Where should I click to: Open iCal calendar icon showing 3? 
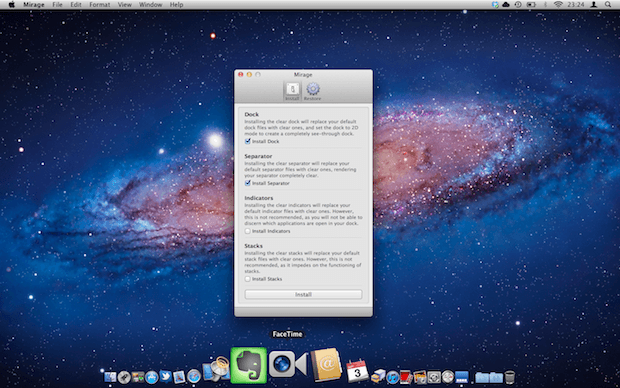click(x=357, y=370)
